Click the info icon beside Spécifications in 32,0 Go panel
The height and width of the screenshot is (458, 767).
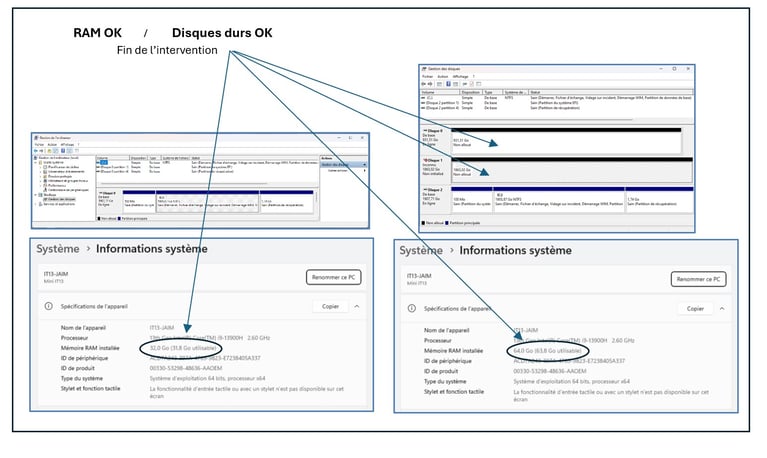48,306
